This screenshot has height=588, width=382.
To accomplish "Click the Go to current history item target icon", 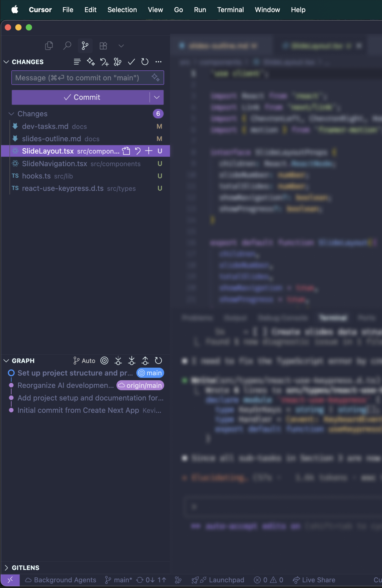I will click(x=105, y=361).
